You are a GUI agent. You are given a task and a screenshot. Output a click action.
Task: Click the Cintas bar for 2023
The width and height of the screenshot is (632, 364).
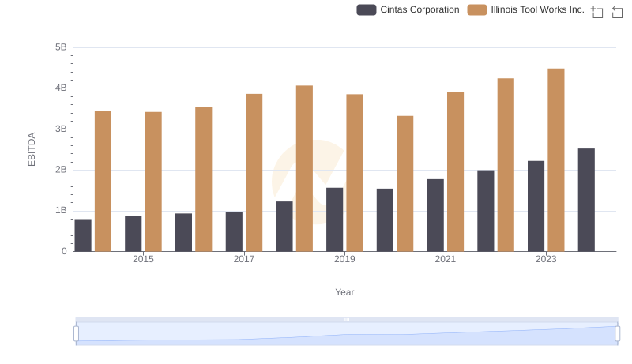536,206
